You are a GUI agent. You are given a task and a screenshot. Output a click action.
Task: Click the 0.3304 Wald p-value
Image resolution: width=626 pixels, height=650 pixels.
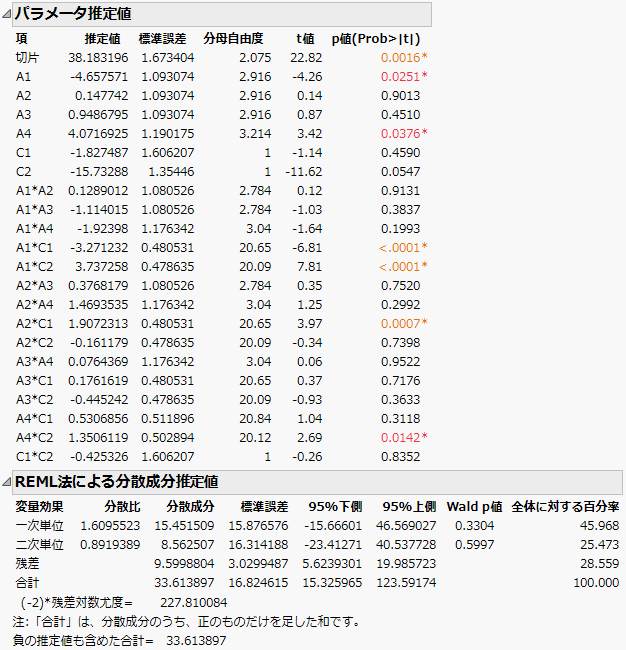[475, 526]
